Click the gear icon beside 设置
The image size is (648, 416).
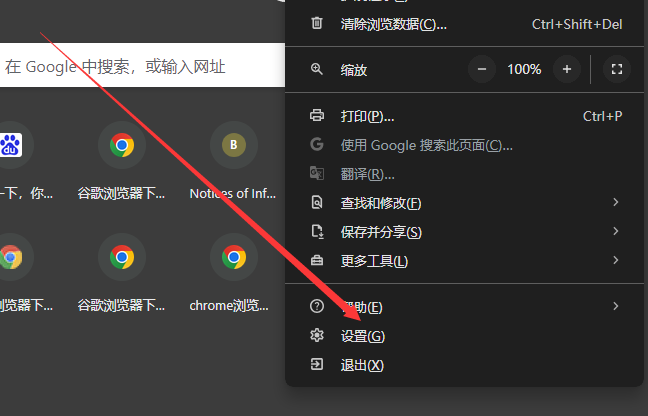coord(317,335)
